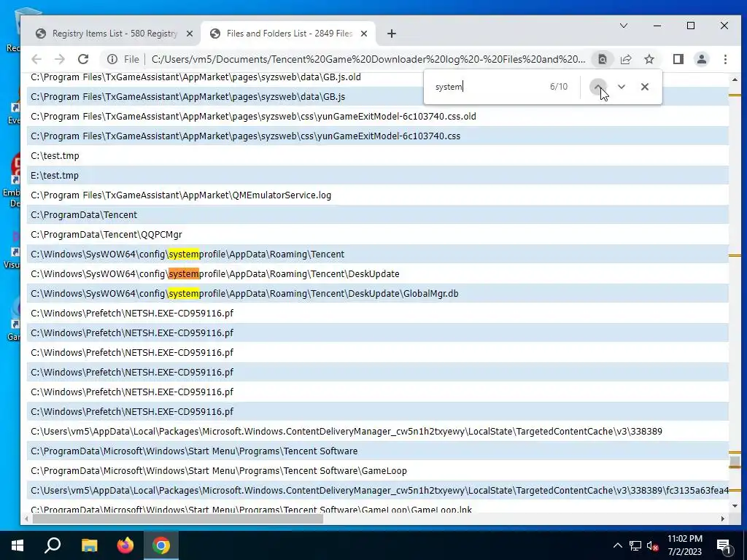Screen dimensions: 747x560
Task: Show hidden tray icons chevron
Action: point(617,545)
